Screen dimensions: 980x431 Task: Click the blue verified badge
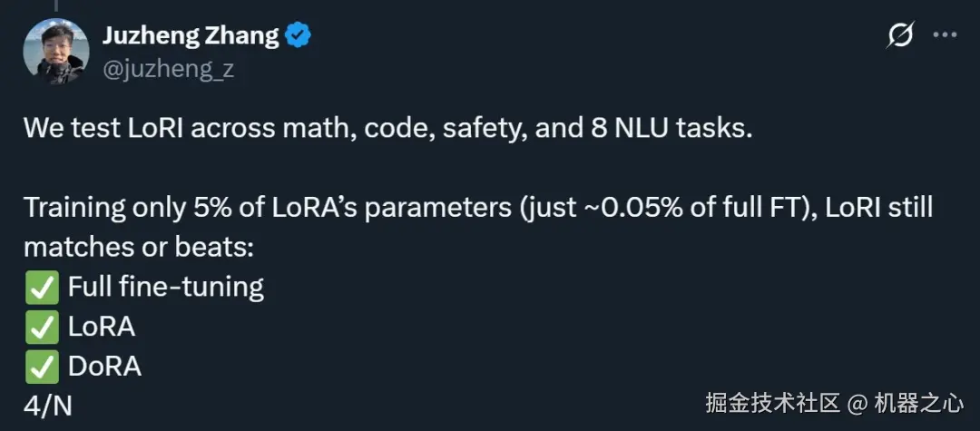click(299, 35)
